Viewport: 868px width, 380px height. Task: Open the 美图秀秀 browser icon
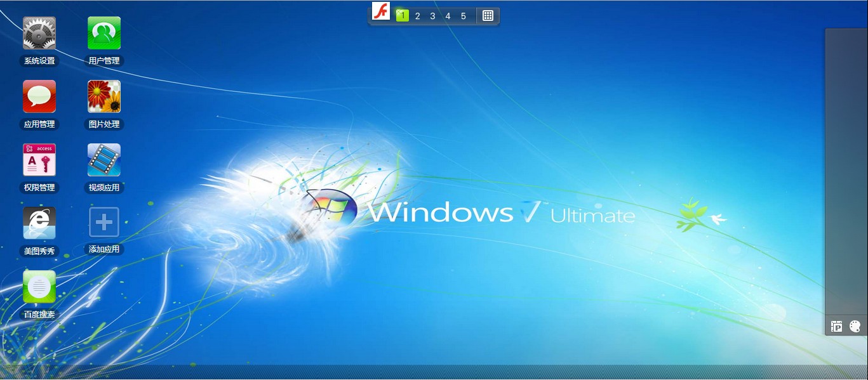pos(39,223)
